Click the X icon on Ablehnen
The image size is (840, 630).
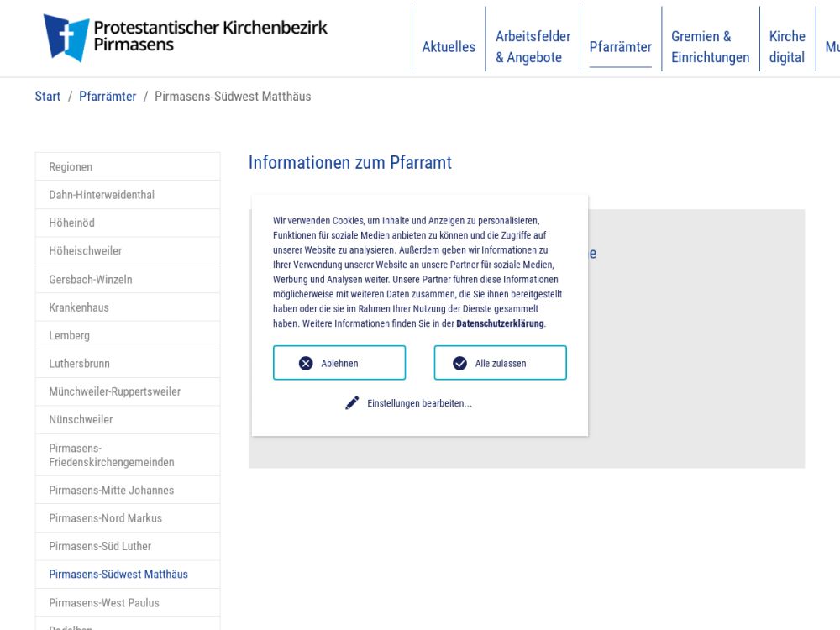click(x=306, y=363)
